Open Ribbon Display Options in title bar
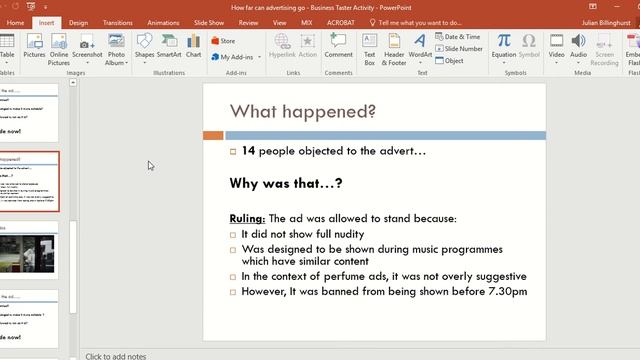Screen dimensions: 640x360 tap(593, 7)
